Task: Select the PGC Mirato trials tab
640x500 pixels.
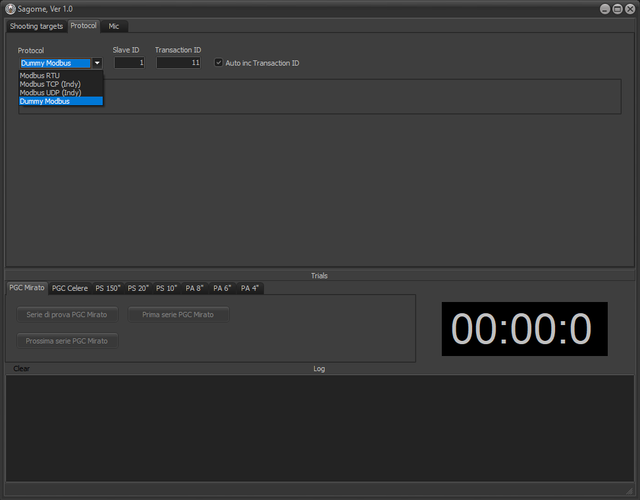Action: pos(27,288)
